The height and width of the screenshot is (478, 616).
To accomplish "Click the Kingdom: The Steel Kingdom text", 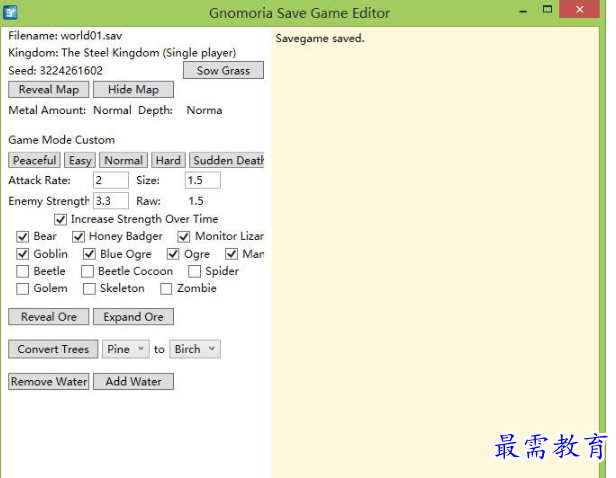I will pos(122,53).
